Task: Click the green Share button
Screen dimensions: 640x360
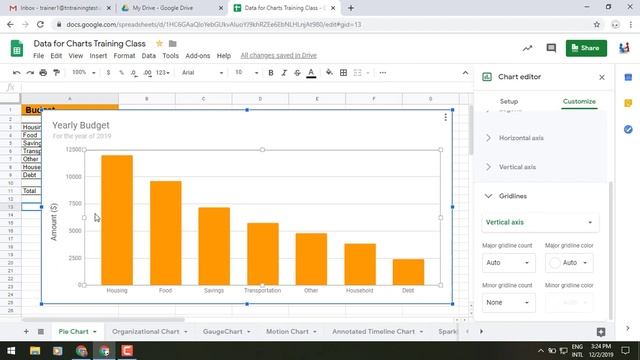Action: (586, 48)
